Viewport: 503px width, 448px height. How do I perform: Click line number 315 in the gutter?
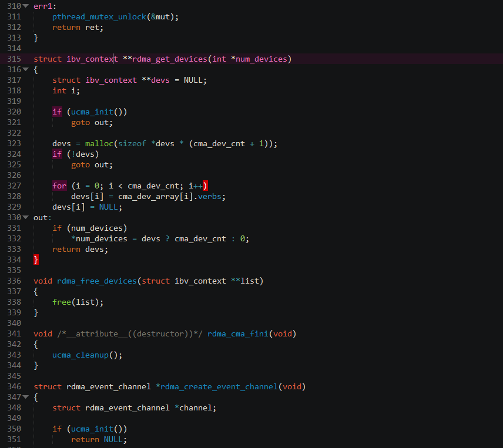click(14, 59)
